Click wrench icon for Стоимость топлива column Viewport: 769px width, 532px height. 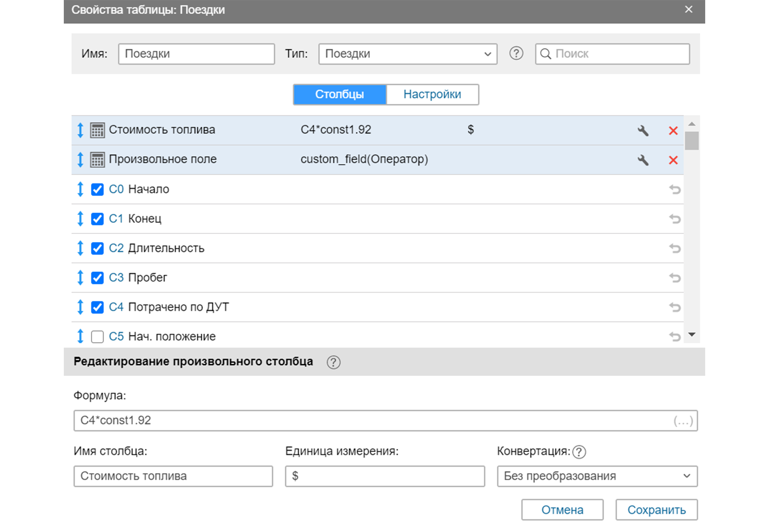click(643, 131)
